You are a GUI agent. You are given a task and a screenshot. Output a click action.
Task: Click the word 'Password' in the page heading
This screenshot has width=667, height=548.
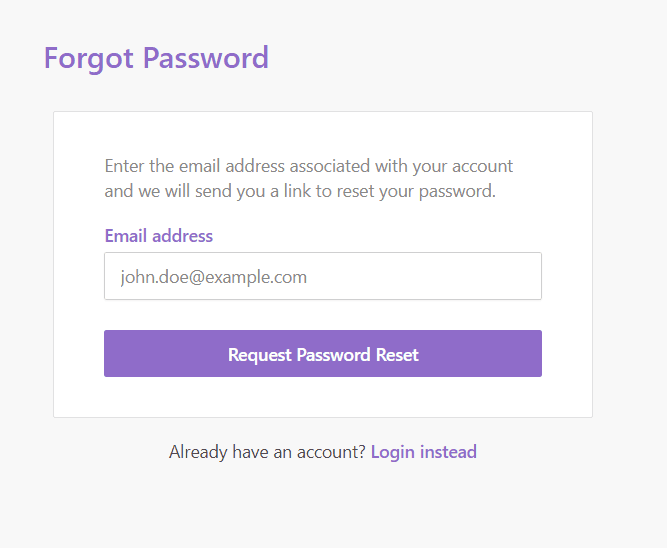coord(206,58)
